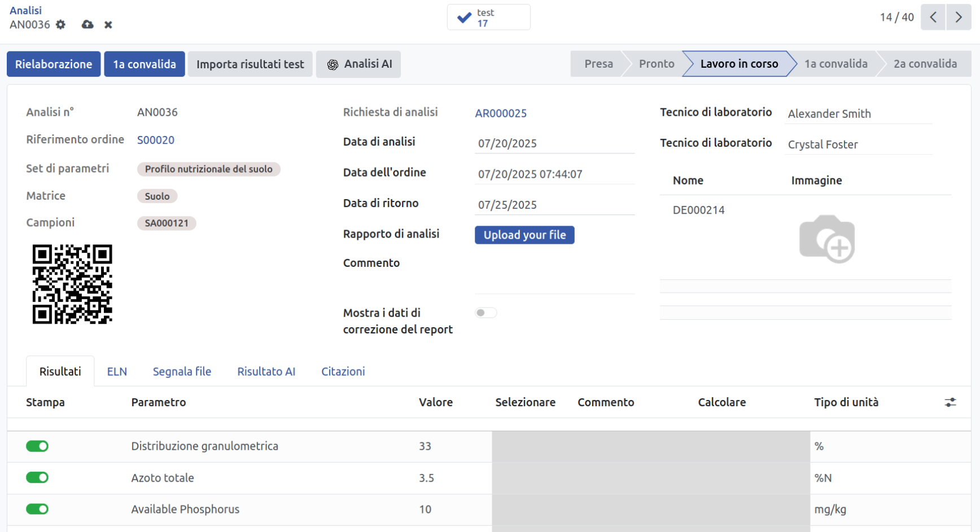
Task: Click the discard X icon beside AN0036
Action: (108, 25)
